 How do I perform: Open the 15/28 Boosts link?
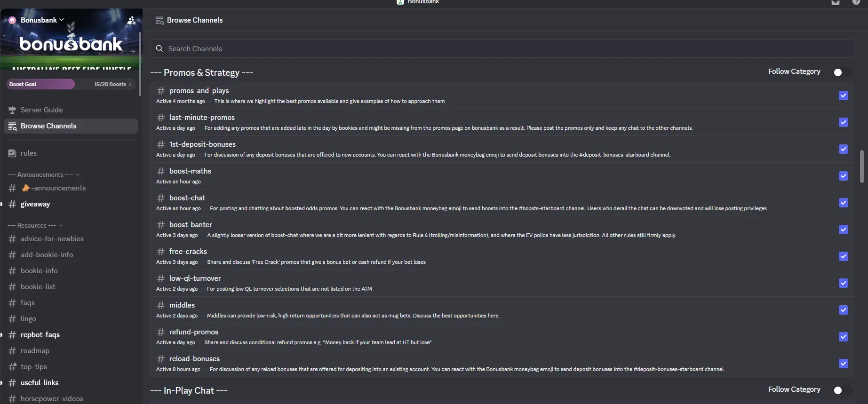(111, 84)
